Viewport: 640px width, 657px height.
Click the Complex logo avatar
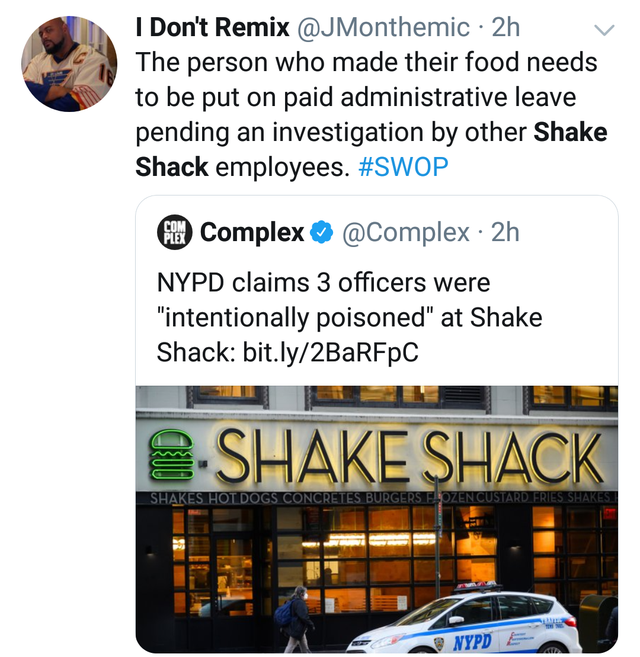tap(174, 233)
